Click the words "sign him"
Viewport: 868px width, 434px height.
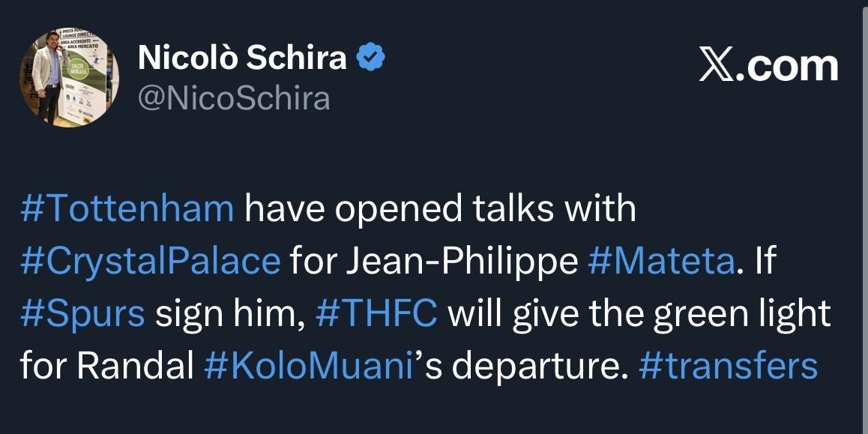(229, 314)
